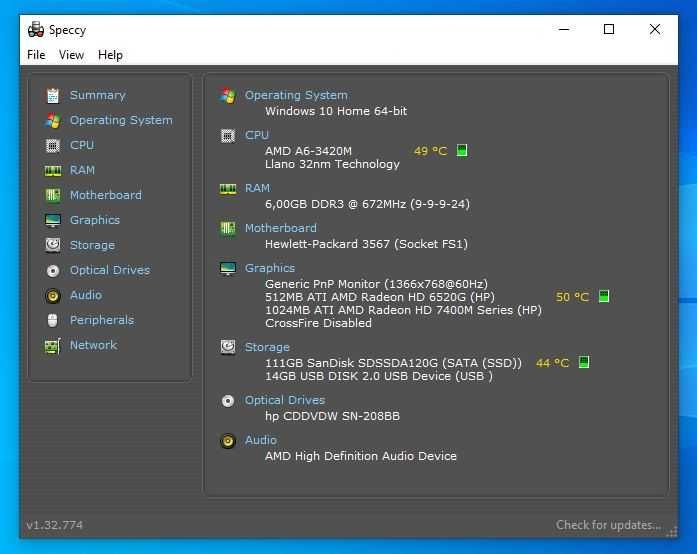
Task: Click 14GB USB DISK 2.0 text
Action: 379,376
